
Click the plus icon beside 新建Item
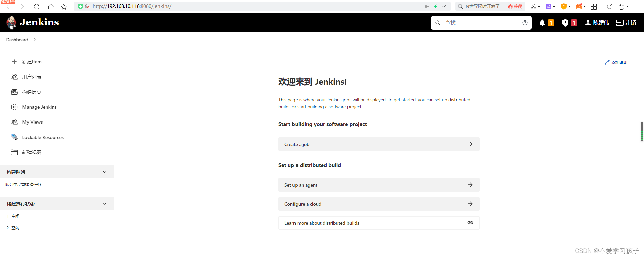coord(14,62)
